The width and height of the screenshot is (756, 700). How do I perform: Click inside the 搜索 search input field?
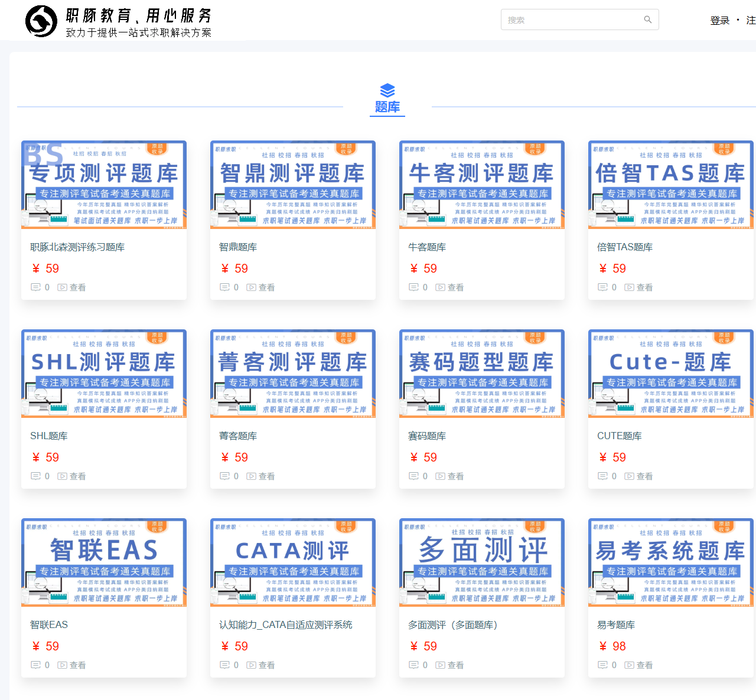(567, 19)
